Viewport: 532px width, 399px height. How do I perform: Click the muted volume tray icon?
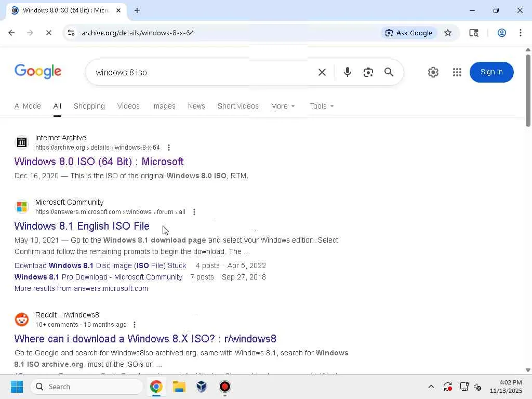(477, 387)
